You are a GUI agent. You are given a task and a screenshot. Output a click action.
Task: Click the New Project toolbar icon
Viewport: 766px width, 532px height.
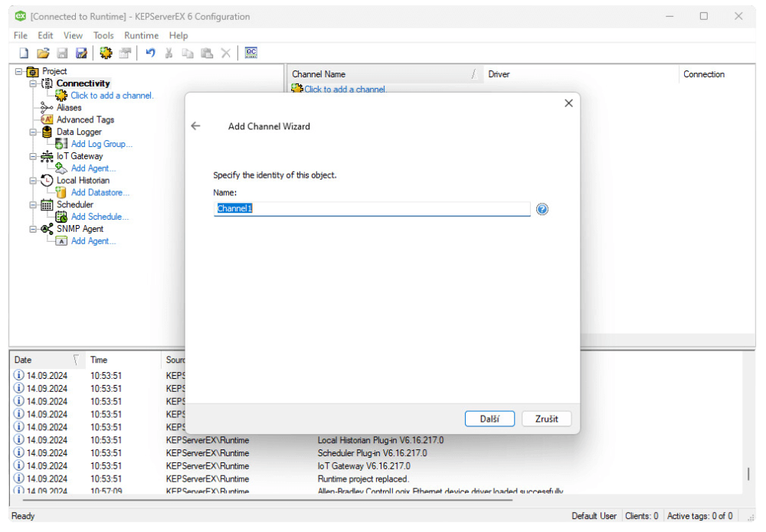(23, 53)
